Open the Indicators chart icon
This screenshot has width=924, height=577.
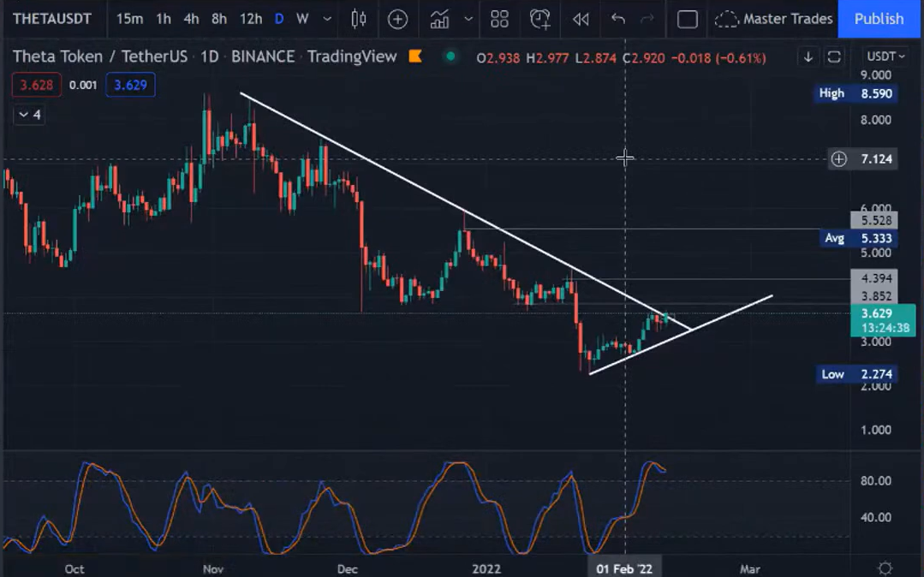[439, 19]
